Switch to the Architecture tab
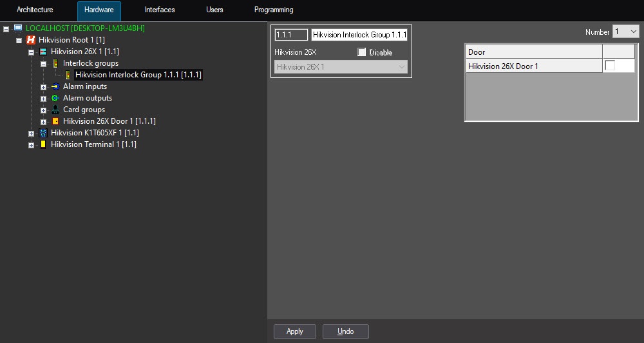 point(35,10)
